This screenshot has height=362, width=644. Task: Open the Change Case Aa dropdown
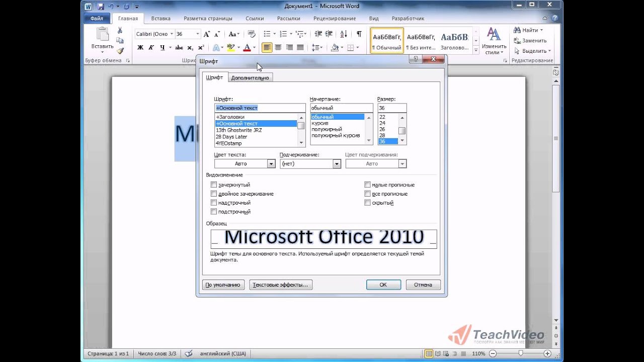click(234, 34)
